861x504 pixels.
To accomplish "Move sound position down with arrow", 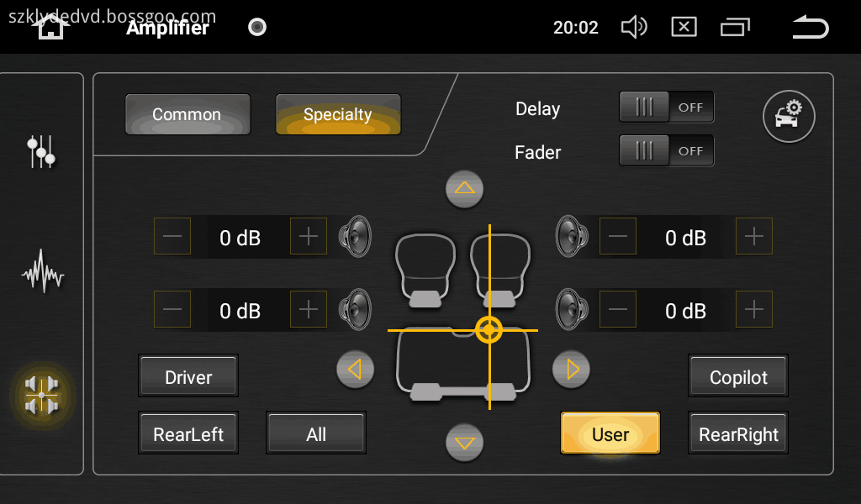I will coord(464,442).
